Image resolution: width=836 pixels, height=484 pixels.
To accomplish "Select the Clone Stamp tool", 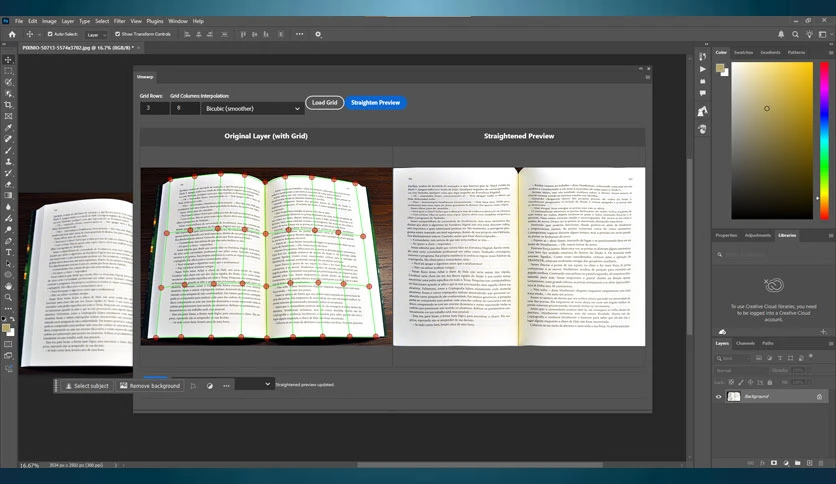I will click(8, 162).
